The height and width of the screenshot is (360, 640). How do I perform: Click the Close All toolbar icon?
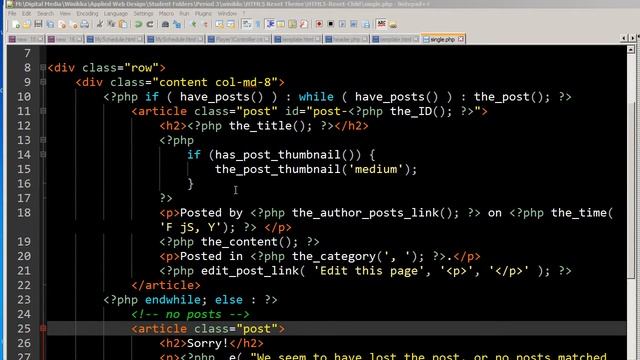73,24
